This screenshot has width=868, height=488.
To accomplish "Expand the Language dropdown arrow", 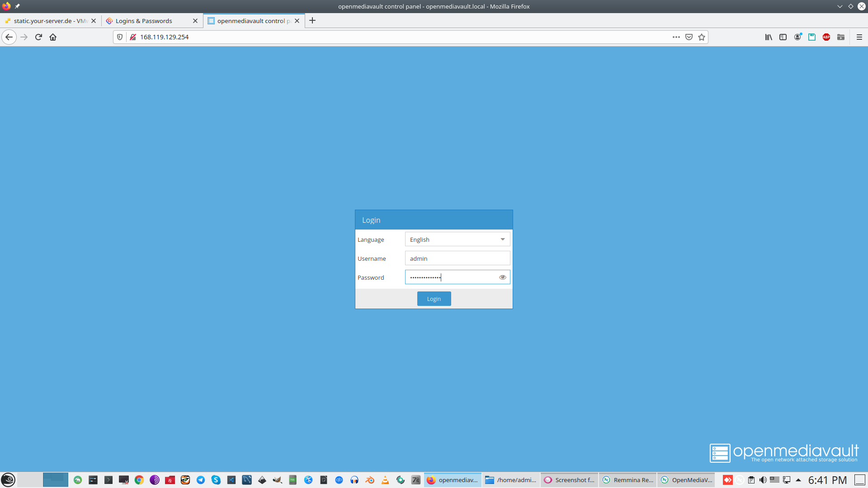I will (x=502, y=239).
